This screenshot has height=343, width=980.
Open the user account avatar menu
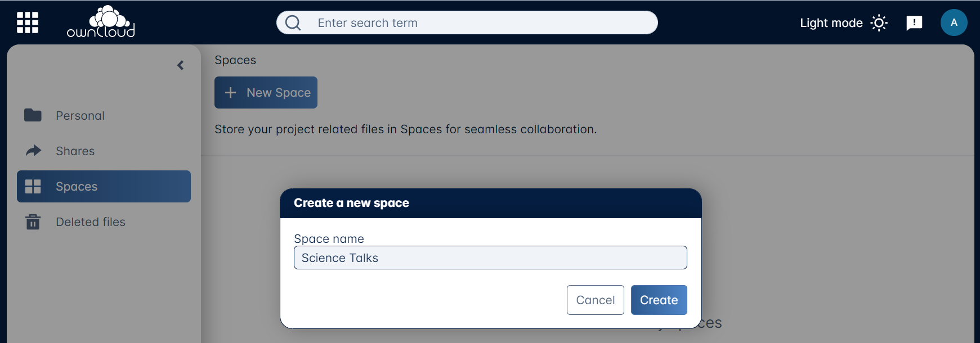[x=954, y=22]
